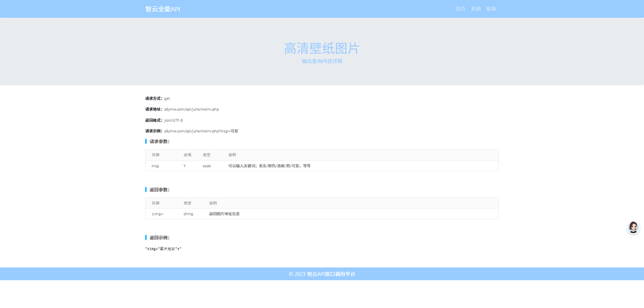This screenshot has height=308, width=644.
Task: Click the 请求参数 section heading
Action: tap(159, 141)
